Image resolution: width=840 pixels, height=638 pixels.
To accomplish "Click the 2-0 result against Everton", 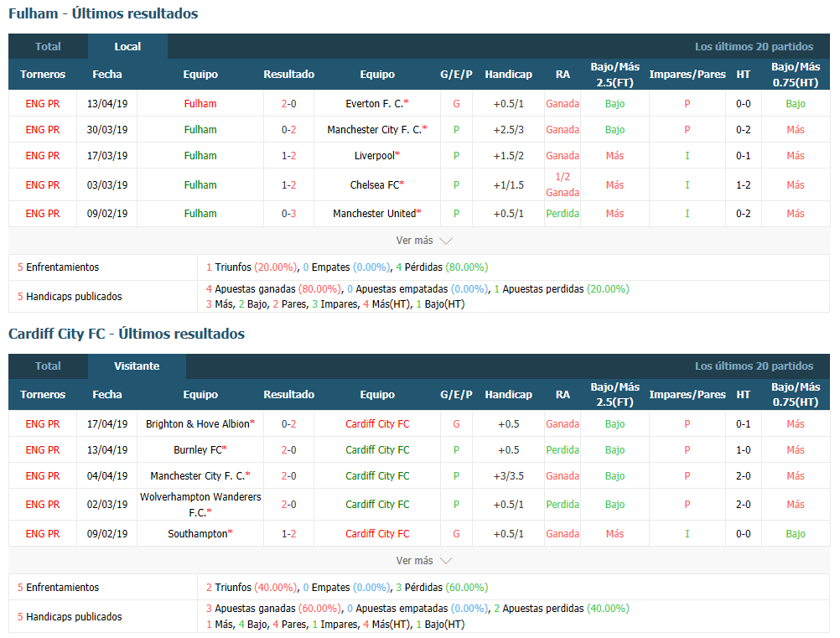I will (288, 103).
